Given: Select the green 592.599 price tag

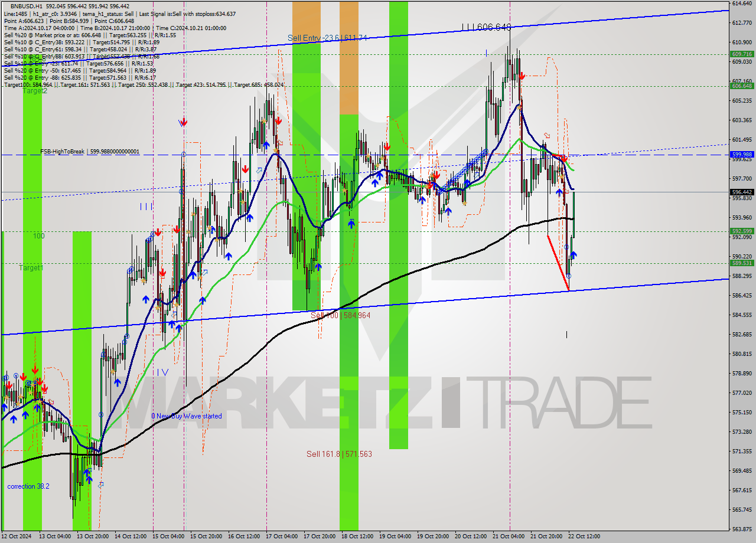Looking at the screenshot, I should (742, 231).
